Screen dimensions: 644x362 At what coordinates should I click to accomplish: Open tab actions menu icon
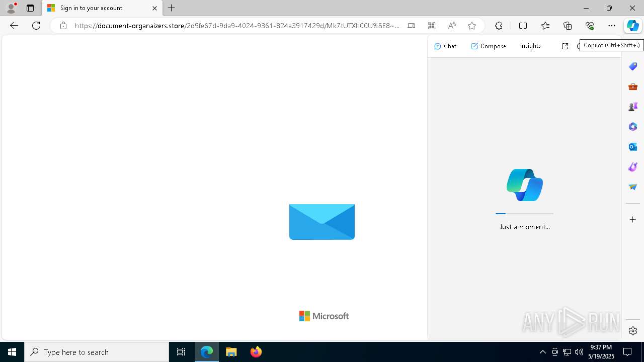coord(30,8)
